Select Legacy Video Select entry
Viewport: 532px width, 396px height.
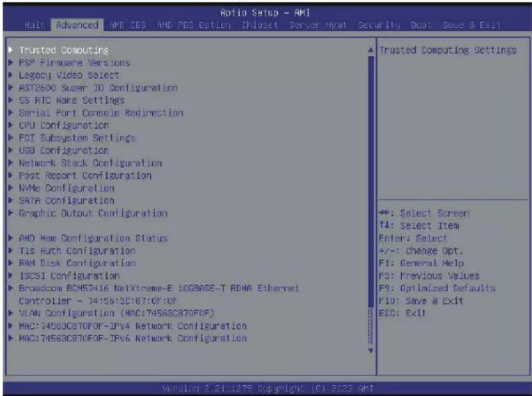tap(69, 75)
